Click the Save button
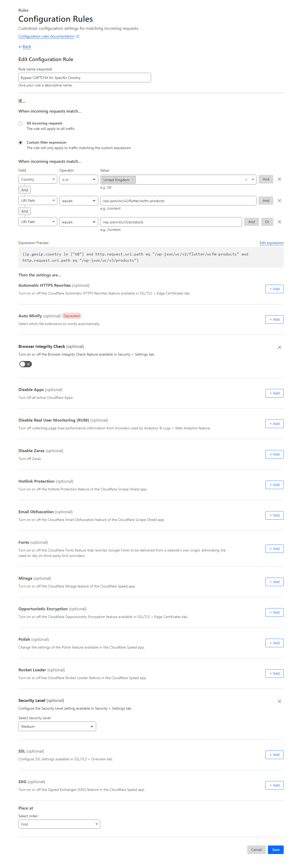Image resolution: width=292 pixels, height=868 pixels. coord(275,849)
